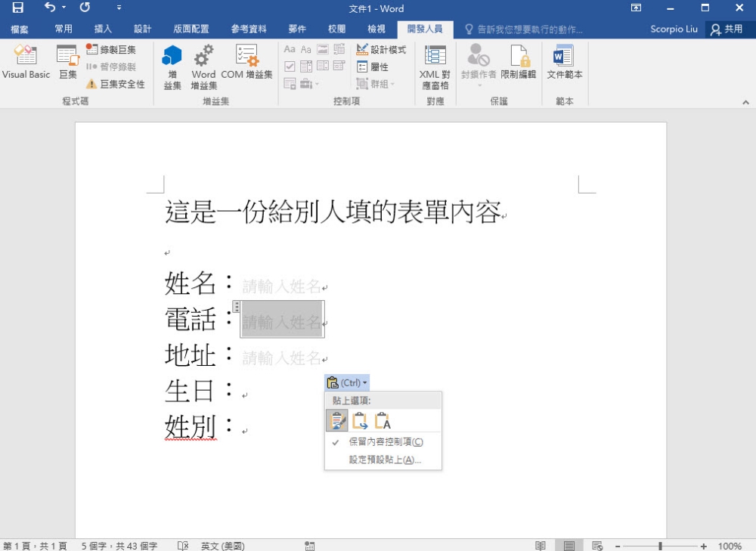Click the page count status (第1頁，共1頁)
This screenshot has width=756, height=551.
(x=35, y=546)
